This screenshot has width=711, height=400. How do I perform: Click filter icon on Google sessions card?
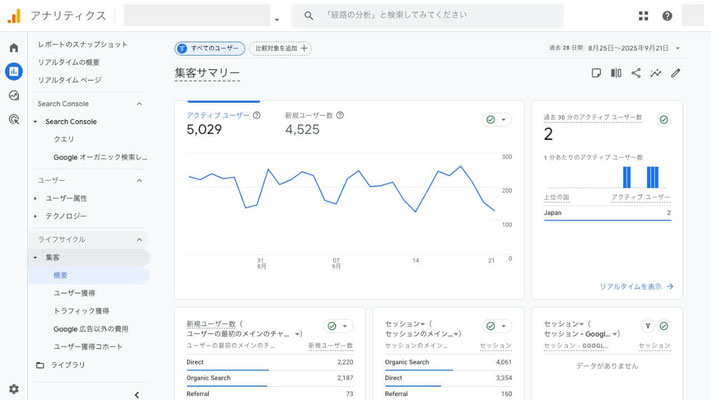[647, 326]
